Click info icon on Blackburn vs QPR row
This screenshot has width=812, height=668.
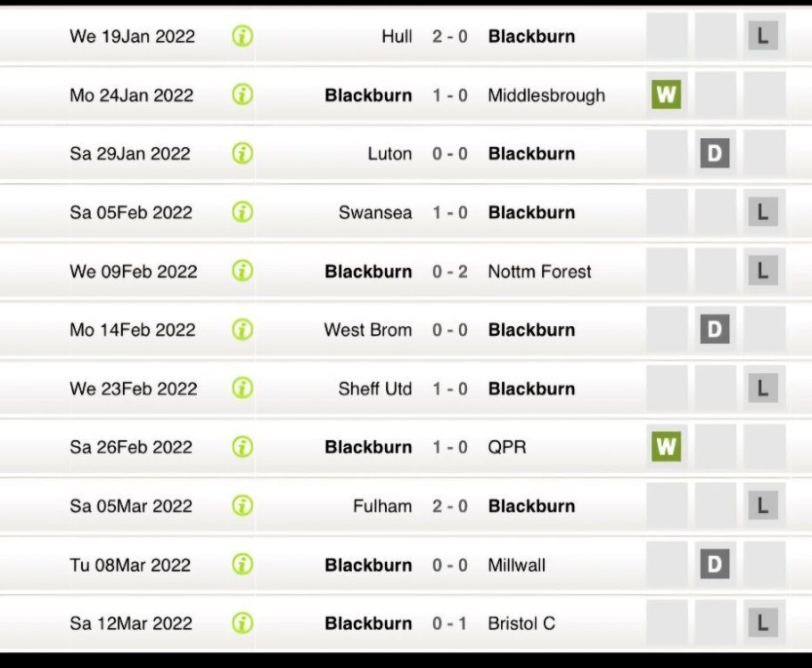point(242,447)
